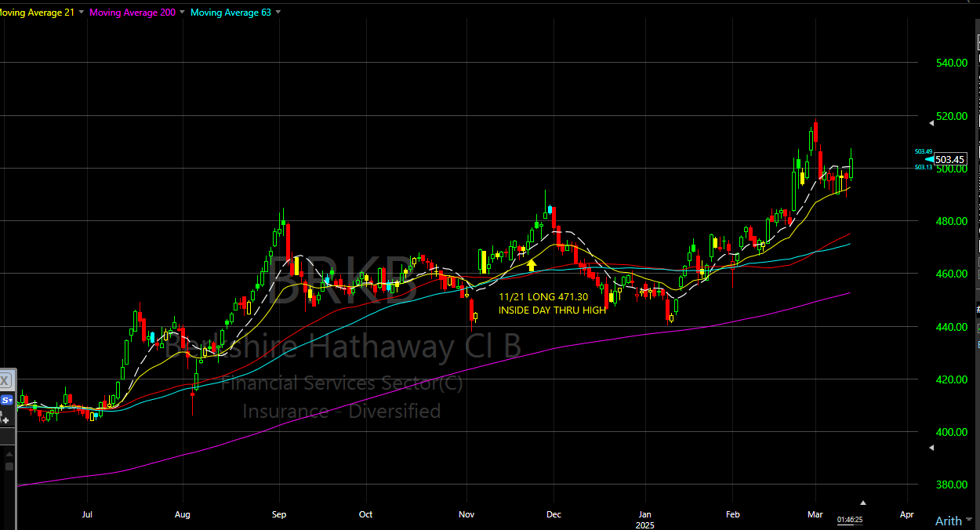Click the 460.00 price axis label

pyautogui.click(x=950, y=274)
